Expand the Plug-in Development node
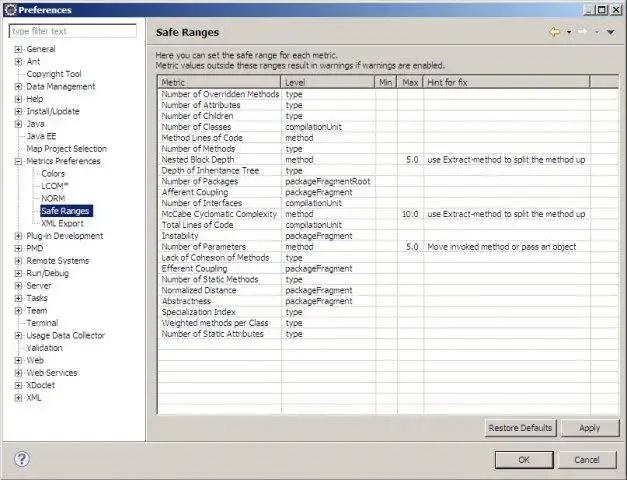 [18, 236]
